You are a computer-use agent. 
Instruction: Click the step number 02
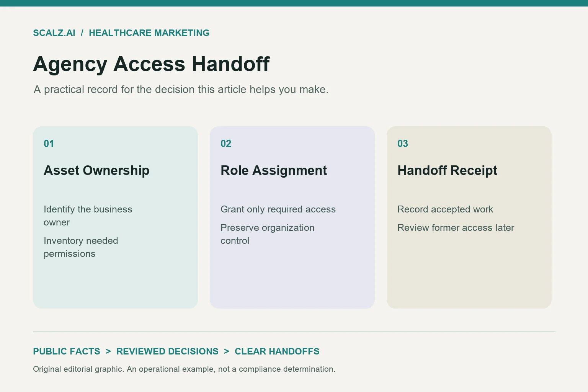tap(226, 144)
